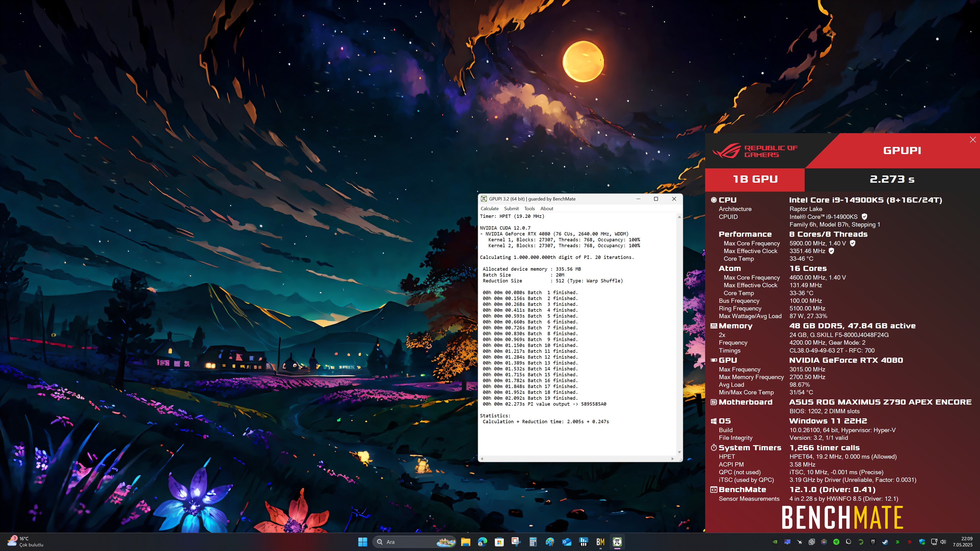Click the Ara taskbar search box
Image resolution: width=980 pixels, height=551 pixels.
[414, 542]
